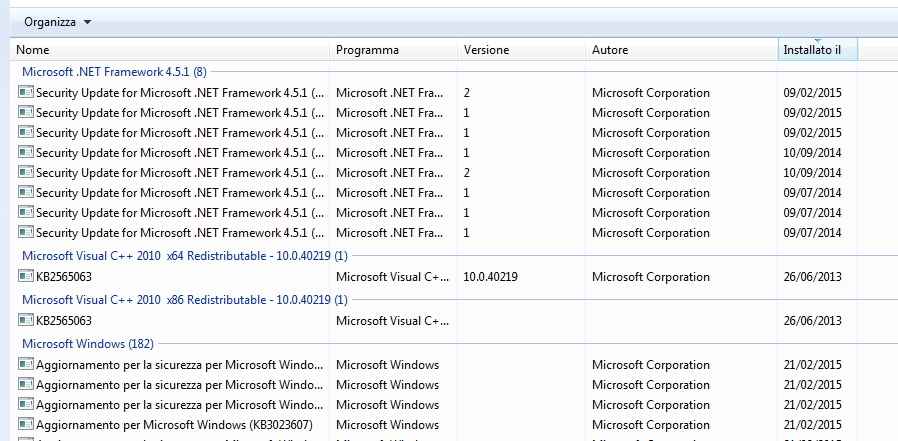Click Microsoft Visual C+... program cell in x86 group
Viewport: 898px width, 441px height.
point(392,321)
